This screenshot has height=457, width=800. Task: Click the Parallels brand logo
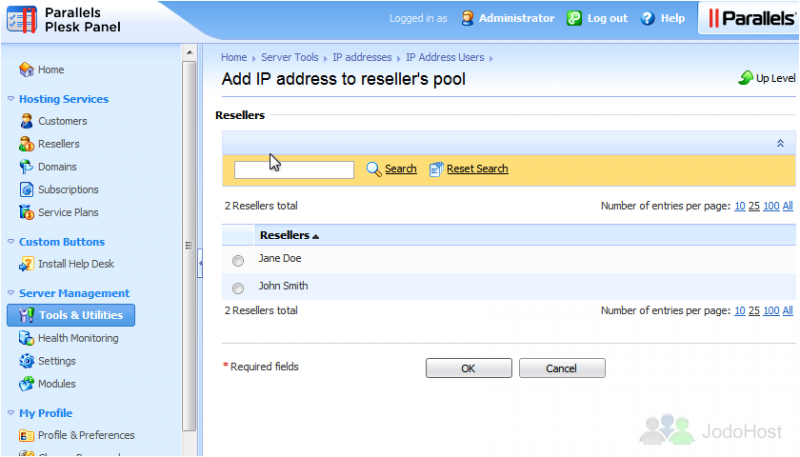(x=752, y=18)
